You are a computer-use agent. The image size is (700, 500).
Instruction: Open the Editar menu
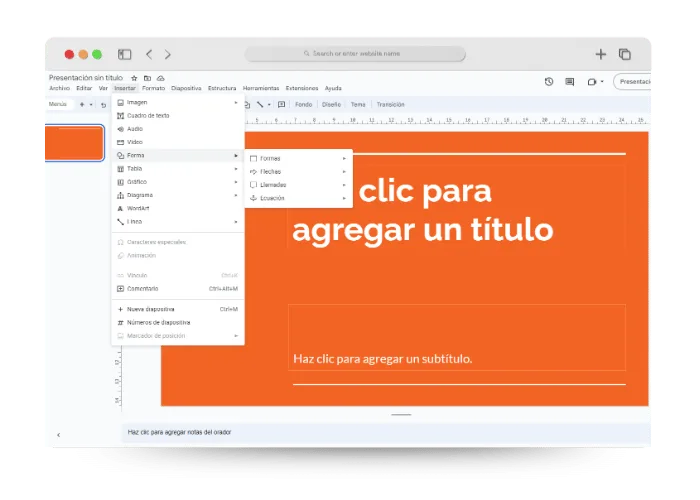click(x=84, y=88)
